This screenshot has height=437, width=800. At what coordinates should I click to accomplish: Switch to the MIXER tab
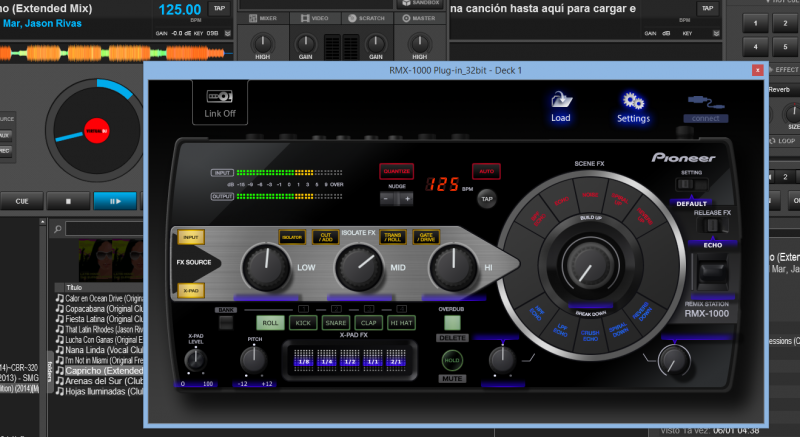pyautogui.click(x=262, y=18)
